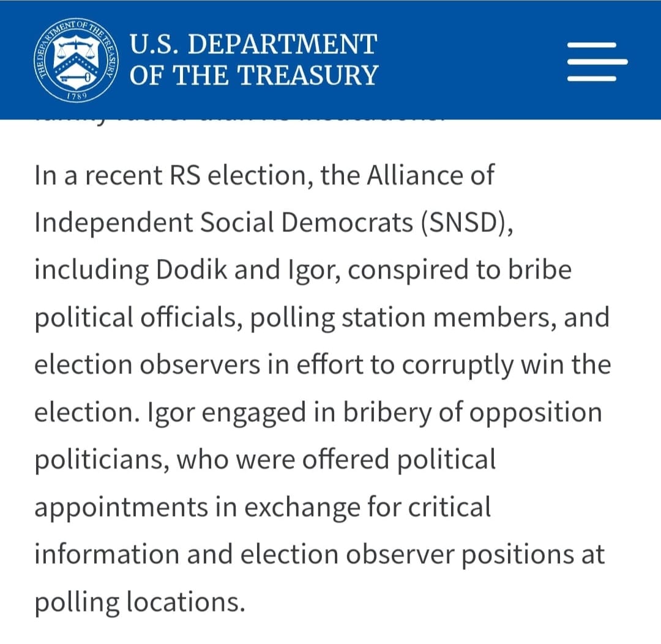Open the hamburger navigation menu
This screenshot has height=644, width=661.
[x=597, y=62]
